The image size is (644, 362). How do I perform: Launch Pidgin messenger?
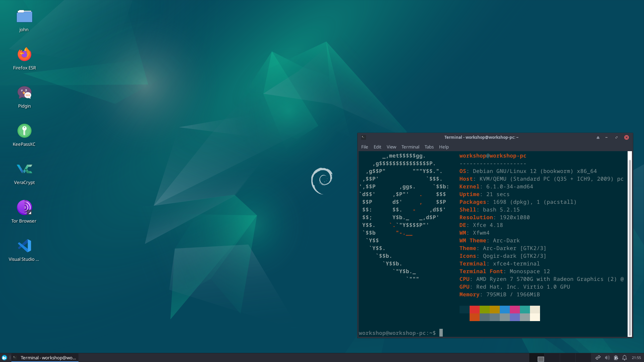pos(24,93)
